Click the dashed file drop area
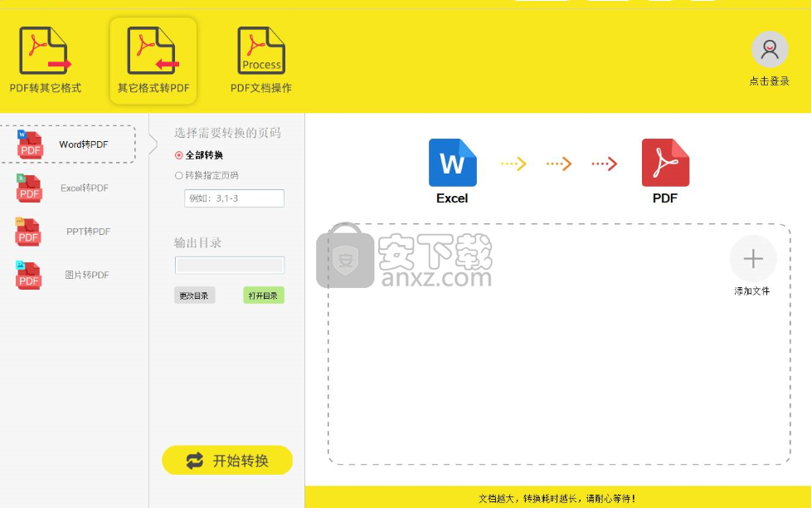Viewport: 812px width, 513px height. pos(559,344)
